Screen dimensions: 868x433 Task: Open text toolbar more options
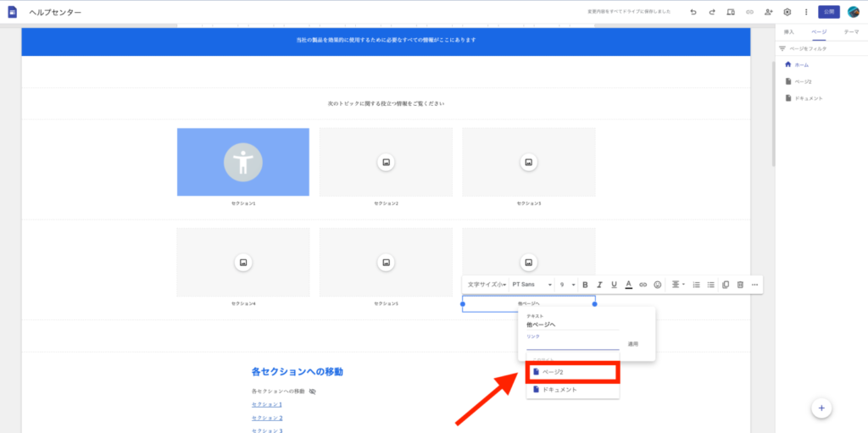pos(754,285)
